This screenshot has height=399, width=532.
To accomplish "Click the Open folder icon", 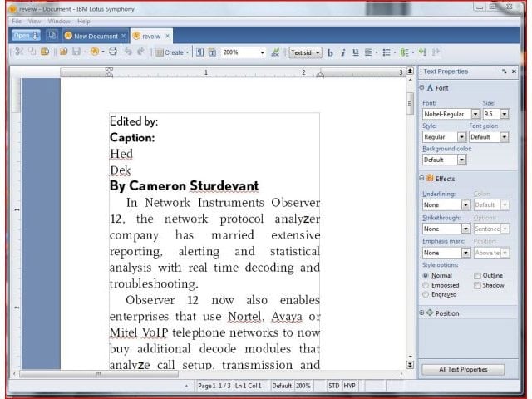I will click(63, 52).
